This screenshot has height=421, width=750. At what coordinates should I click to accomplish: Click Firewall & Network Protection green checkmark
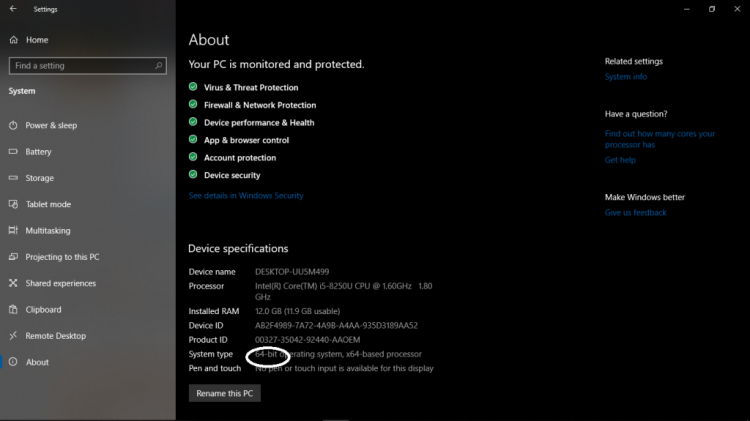click(x=193, y=104)
